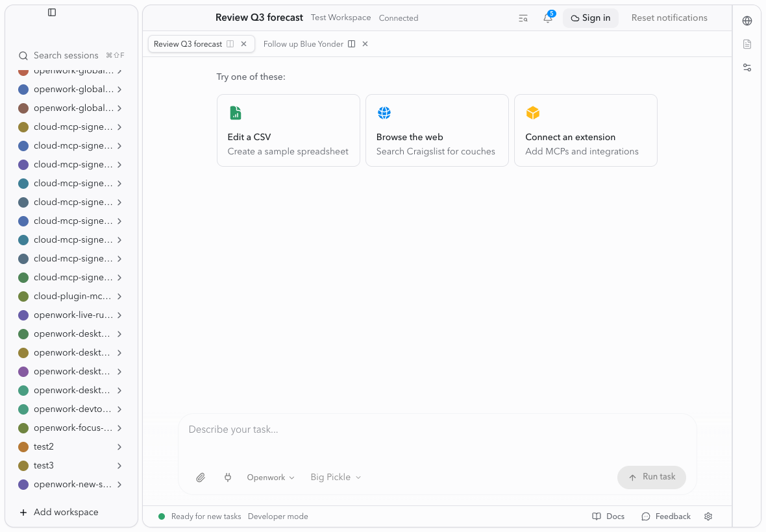The image size is (766, 532).
Task: Select openwork-deskt… workspace with purple avatar
Action: (70, 371)
